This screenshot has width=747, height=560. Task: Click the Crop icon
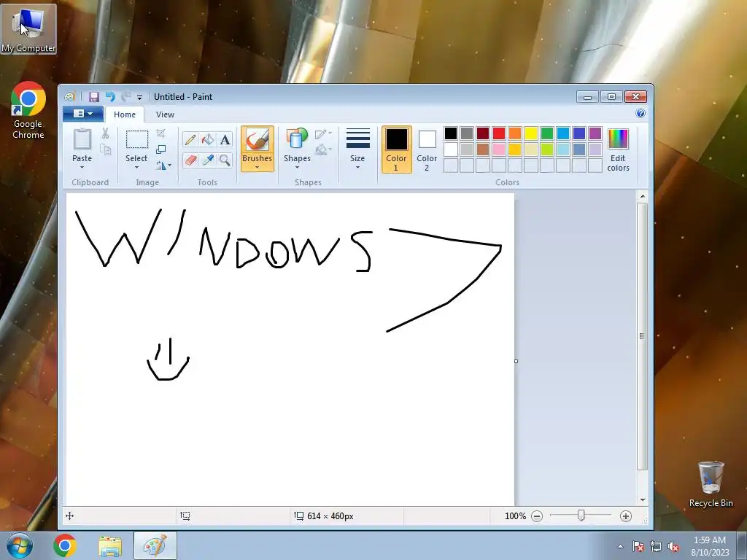161,133
